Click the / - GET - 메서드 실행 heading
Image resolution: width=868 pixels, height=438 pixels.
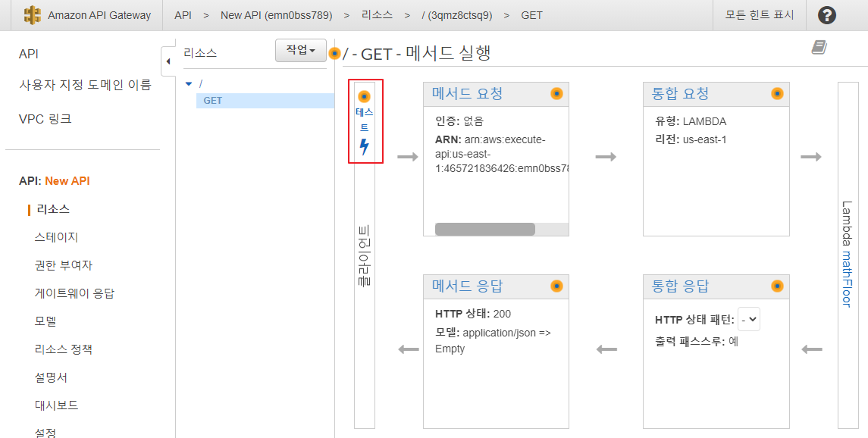pos(417,54)
